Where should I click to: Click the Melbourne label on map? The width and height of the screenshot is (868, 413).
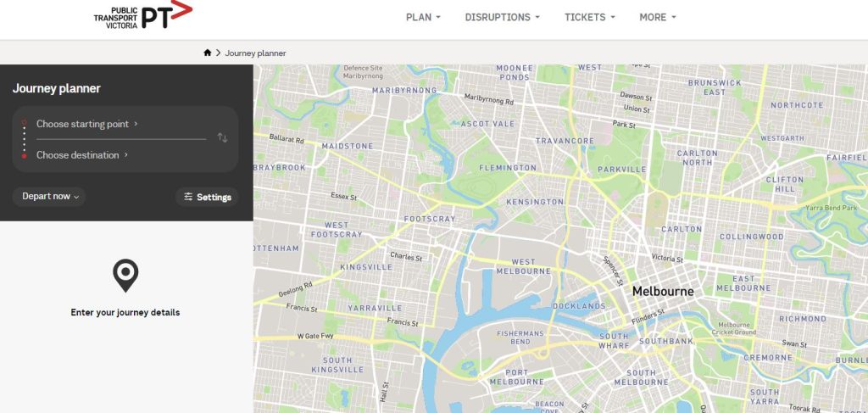[663, 291]
